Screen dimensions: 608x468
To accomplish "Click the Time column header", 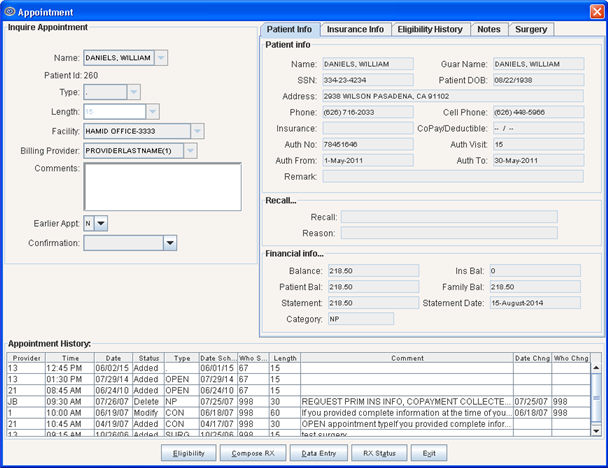I will click(70, 358).
